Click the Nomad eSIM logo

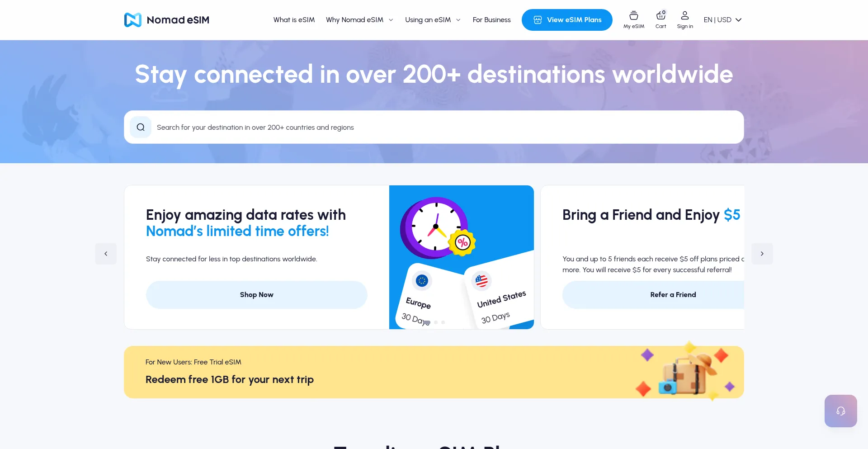pyautogui.click(x=166, y=19)
